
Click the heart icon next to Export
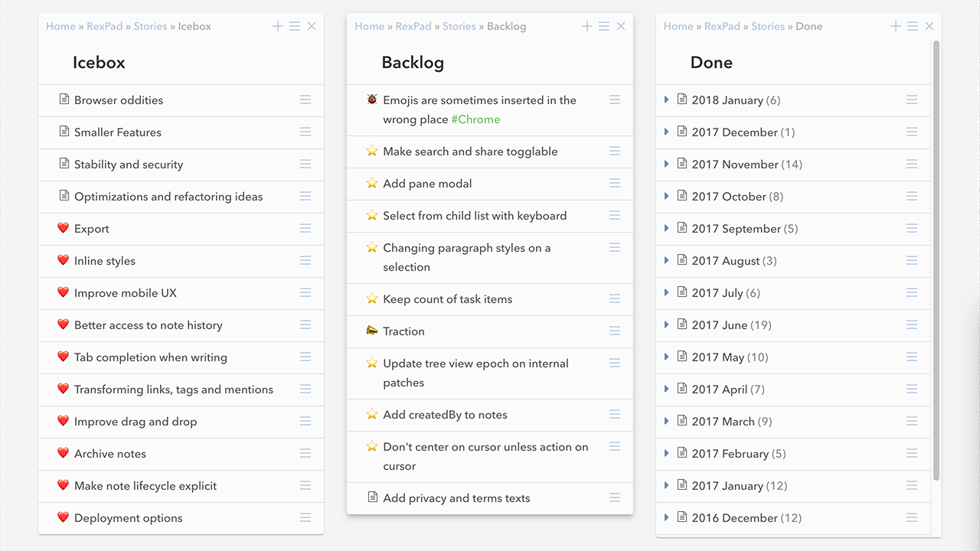click(63, 228)
